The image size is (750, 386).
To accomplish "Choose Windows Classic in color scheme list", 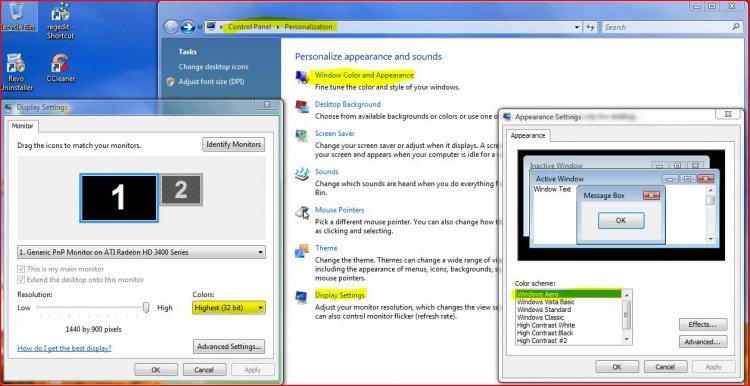I will [x=540, y=318].
